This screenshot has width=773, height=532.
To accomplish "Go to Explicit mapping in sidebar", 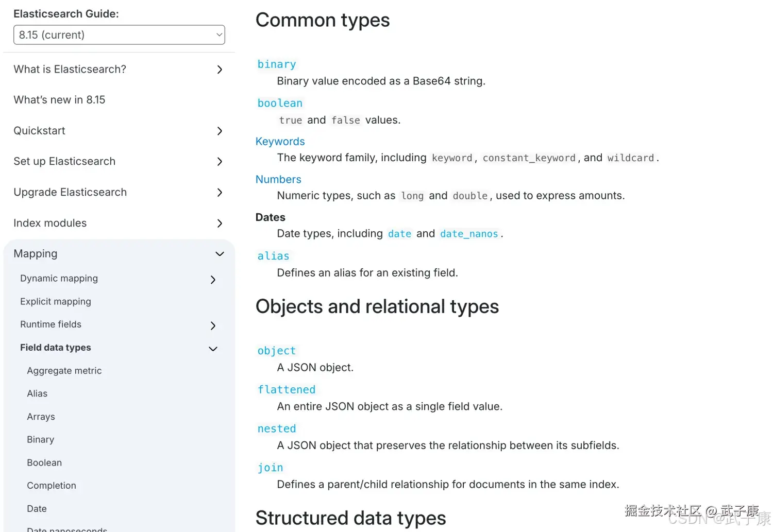I will tap(56, 302).
